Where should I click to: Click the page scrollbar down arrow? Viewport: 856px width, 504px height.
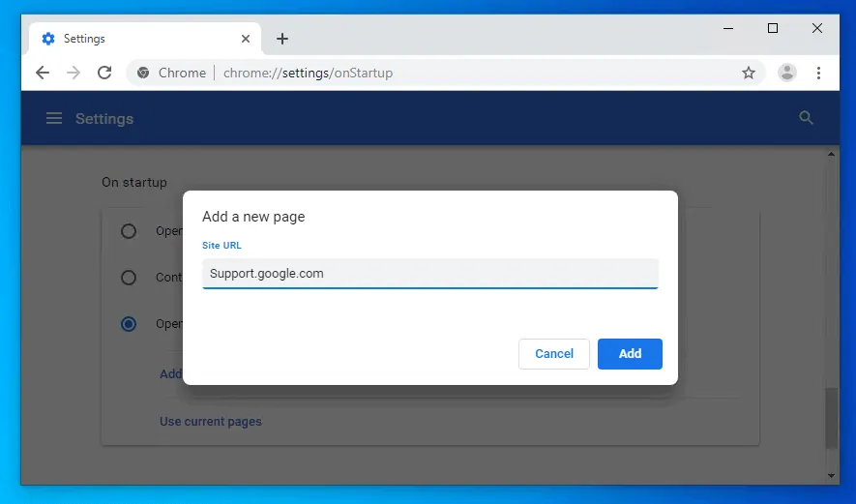pos(831,476)
